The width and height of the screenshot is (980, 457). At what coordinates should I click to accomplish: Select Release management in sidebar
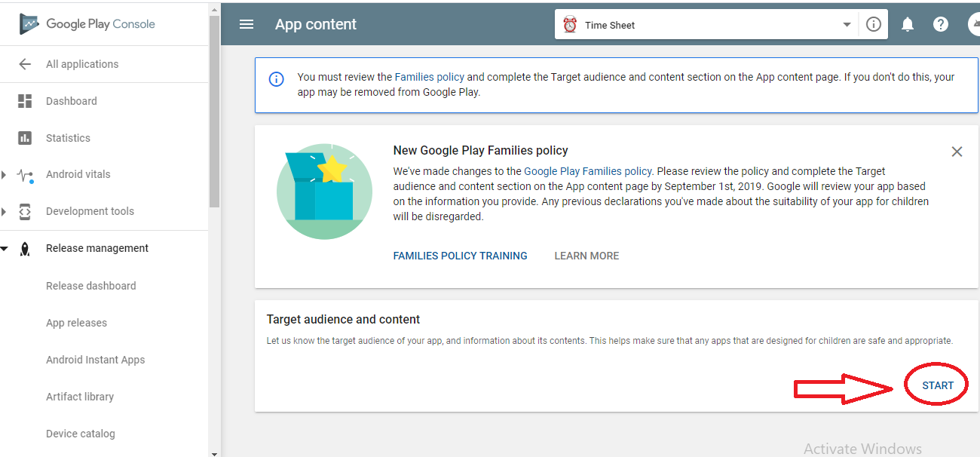coord(97,248)
